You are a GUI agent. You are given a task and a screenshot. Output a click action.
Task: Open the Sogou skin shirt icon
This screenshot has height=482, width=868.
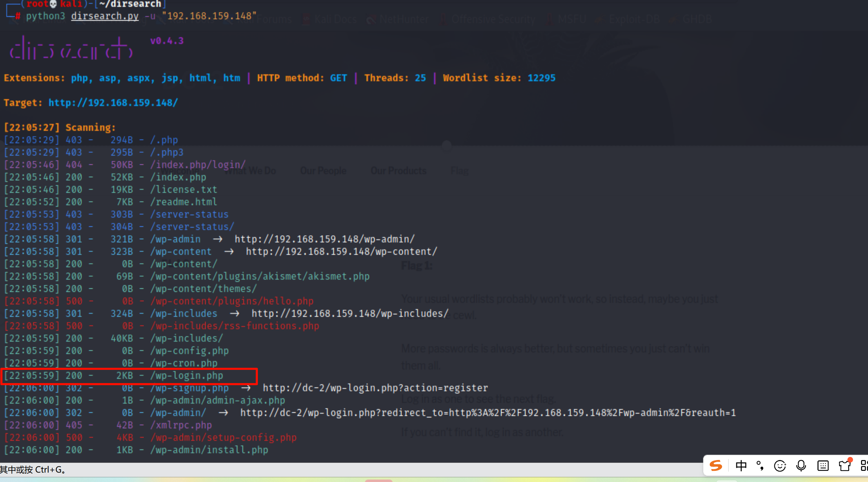(x=844, y=466)
